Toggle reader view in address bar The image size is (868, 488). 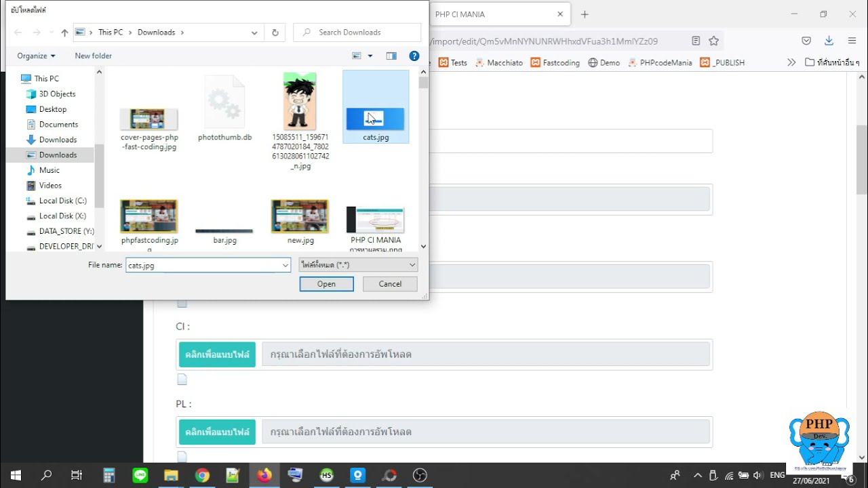[x=696, y=41]
